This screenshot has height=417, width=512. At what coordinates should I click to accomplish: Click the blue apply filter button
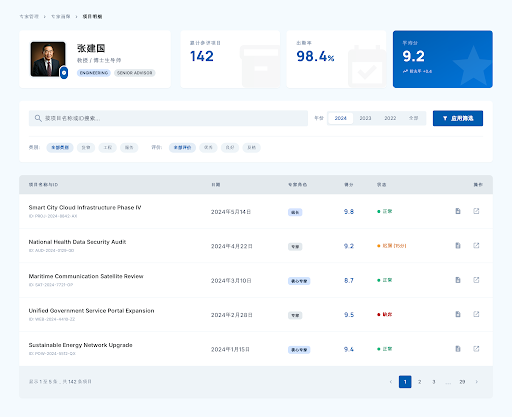458,118
